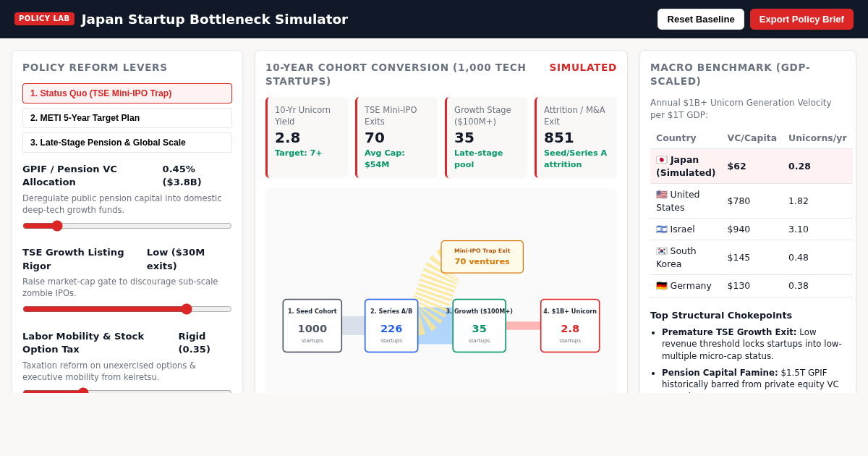Click the Mini-IPO Trap Exit label box
The width and height of the screenshot is (868, 456).
[x=482, y=257]
